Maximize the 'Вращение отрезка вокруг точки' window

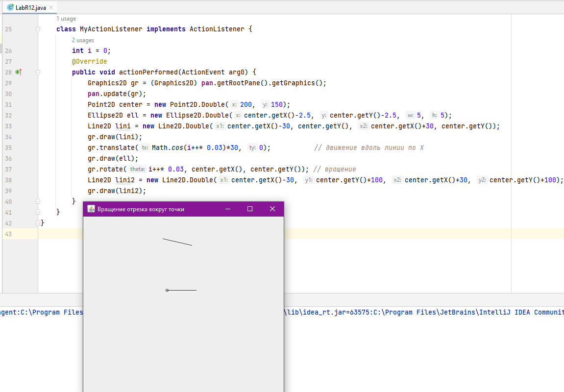tap(250, 209)
